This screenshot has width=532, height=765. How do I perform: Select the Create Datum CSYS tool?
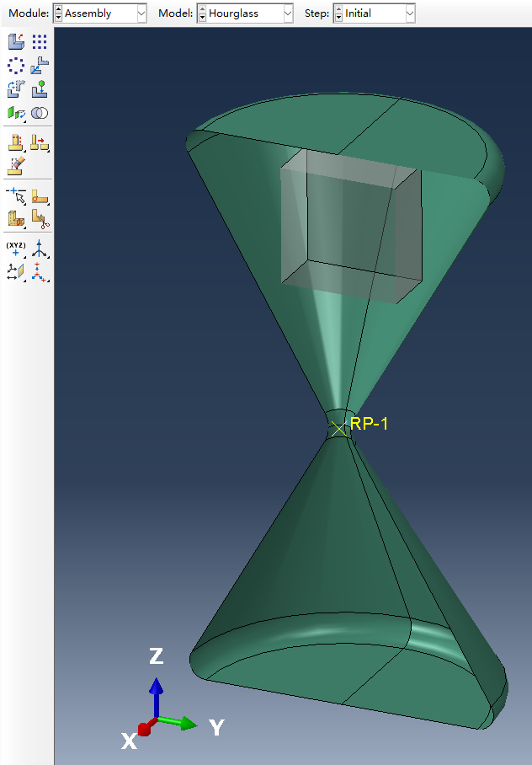coord(40,272)
